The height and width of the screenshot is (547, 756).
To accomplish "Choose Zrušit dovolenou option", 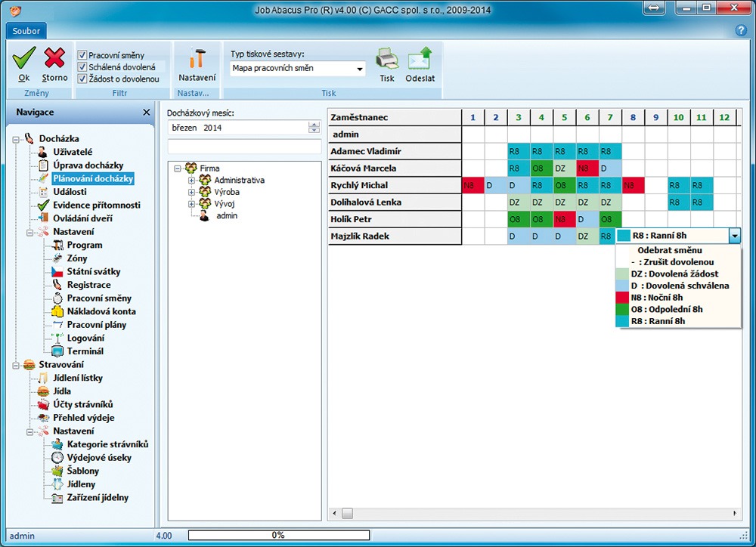I will [x=673, y=262].
